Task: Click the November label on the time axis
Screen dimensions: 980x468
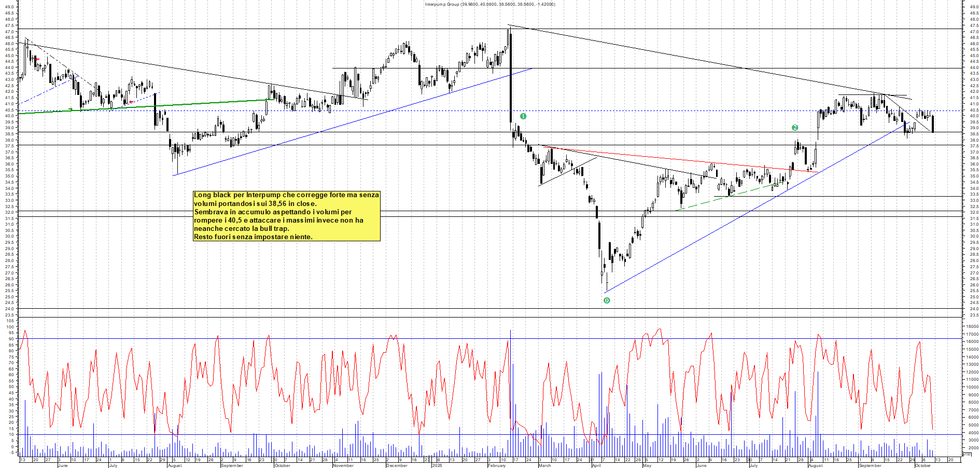Action: 343,465
